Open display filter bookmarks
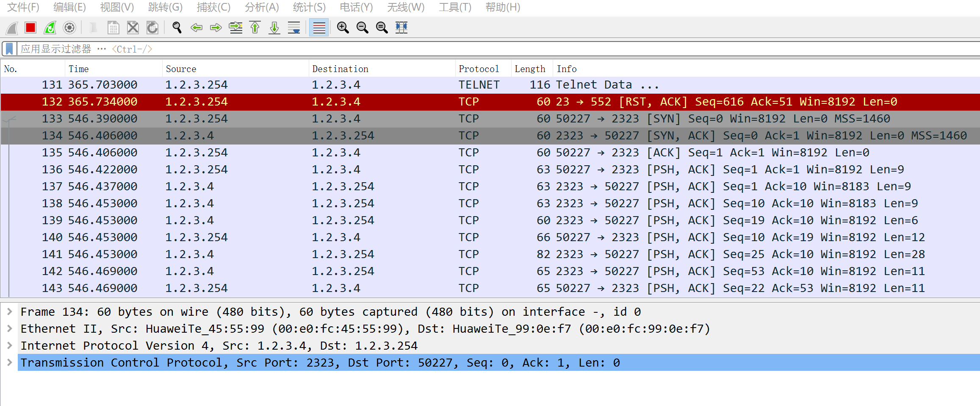The width and height of the screenshot is (980, 406). pos(9,49)
